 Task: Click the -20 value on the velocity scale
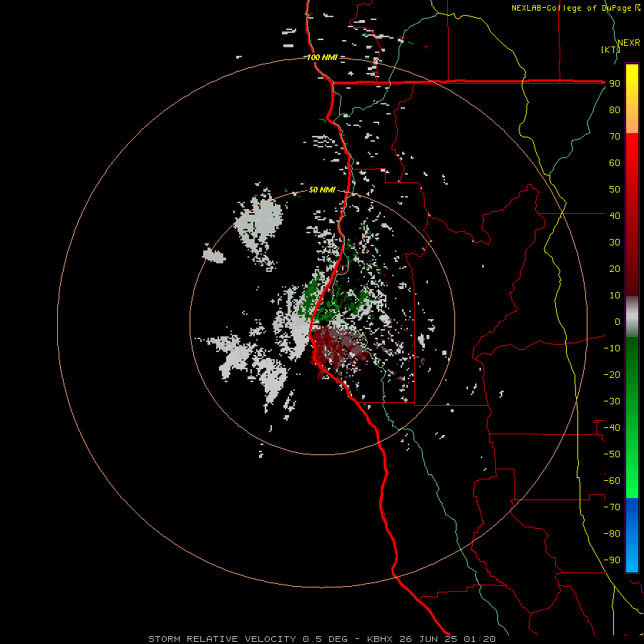pyautogui.click(x=612, y=374)
